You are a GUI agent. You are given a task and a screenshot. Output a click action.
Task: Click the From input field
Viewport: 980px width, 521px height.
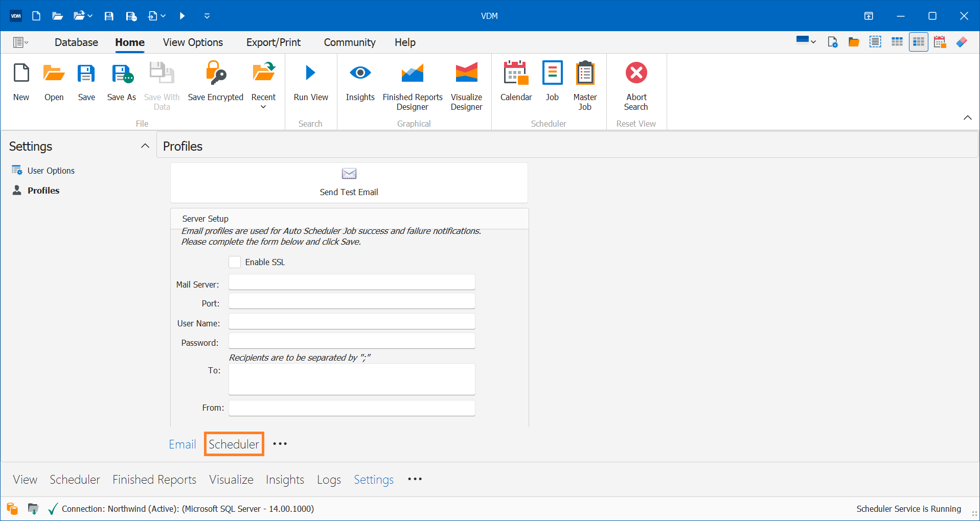coord(352,408)
